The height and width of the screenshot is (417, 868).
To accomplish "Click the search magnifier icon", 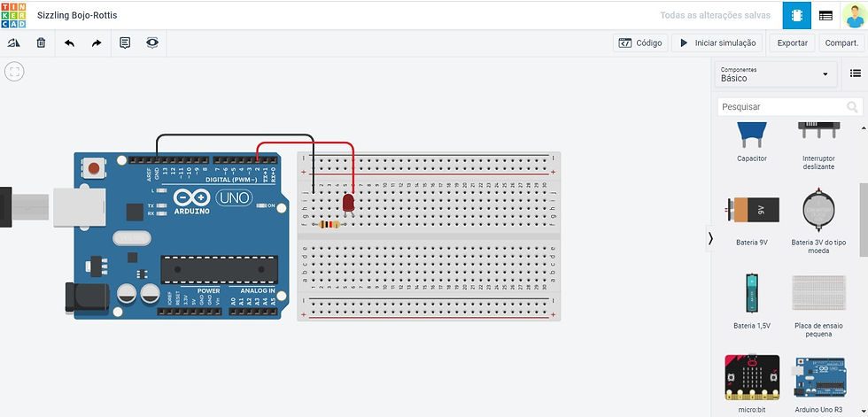I will [x=853, y=107].
